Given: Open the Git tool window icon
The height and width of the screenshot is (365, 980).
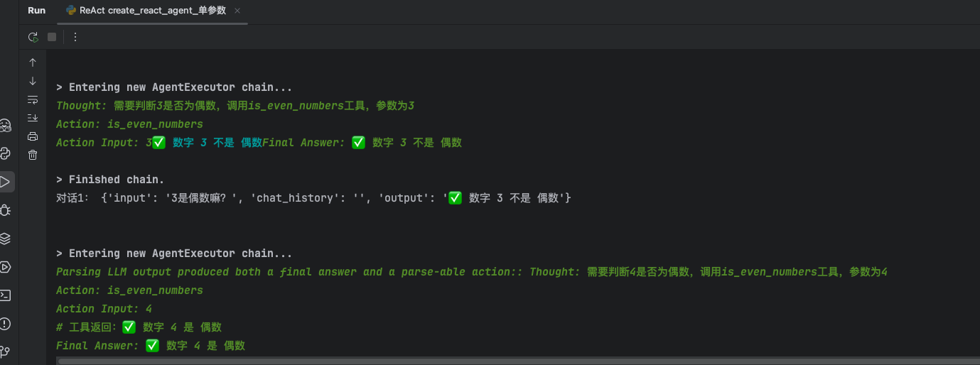Looking at the screenshot, I should click(x=5, y=352).
